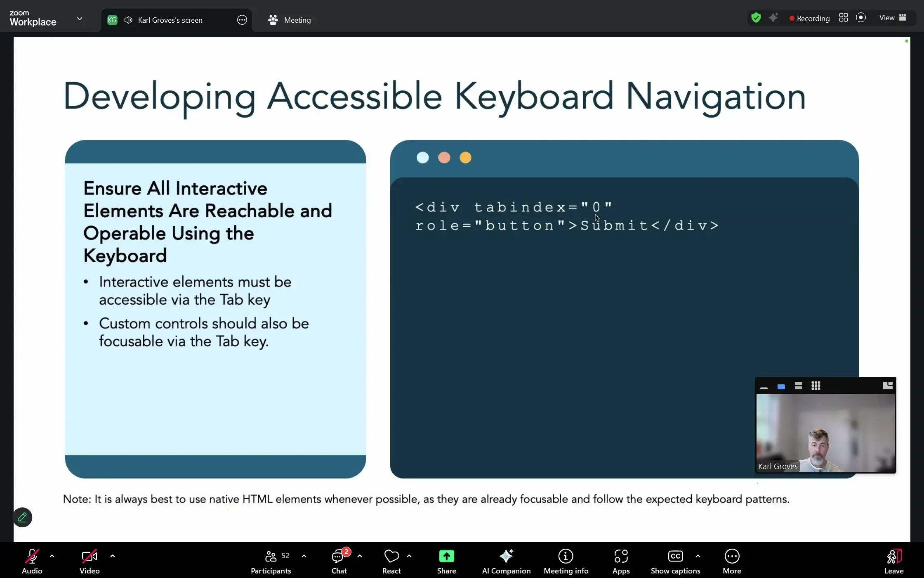The height and width of the screenshot is (578, 924).
Task: Expand audio options caret next to Audio
Action: (52, 556)
